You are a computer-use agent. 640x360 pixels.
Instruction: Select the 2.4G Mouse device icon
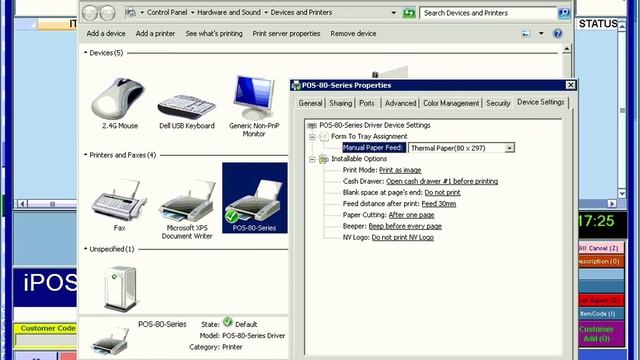pyautogui.click(x=119, y=99)
